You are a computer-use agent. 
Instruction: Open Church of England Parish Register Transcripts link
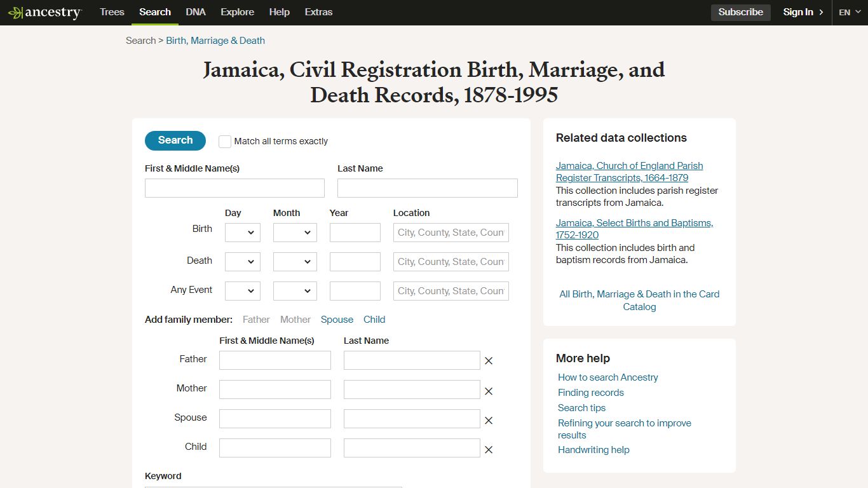[x=629, y=172]
